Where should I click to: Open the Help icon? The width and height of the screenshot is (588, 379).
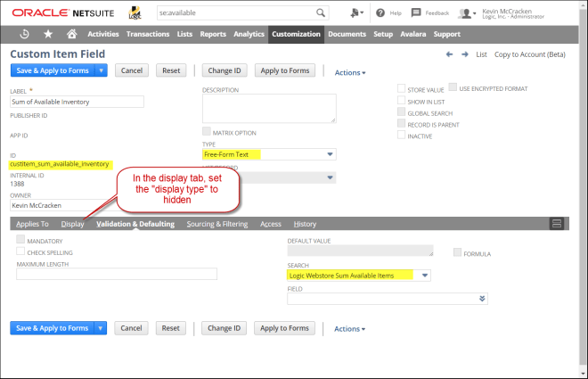pos(380,13)
